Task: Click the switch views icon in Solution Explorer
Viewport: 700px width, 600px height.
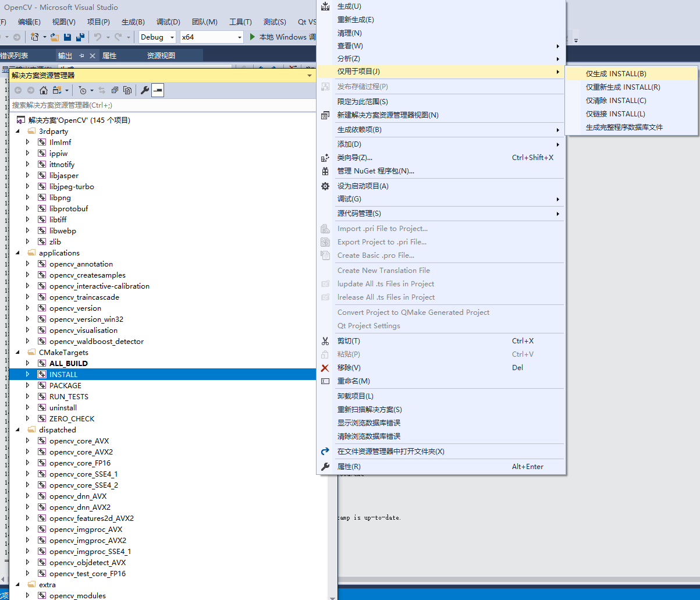Action: pos(57,90)
